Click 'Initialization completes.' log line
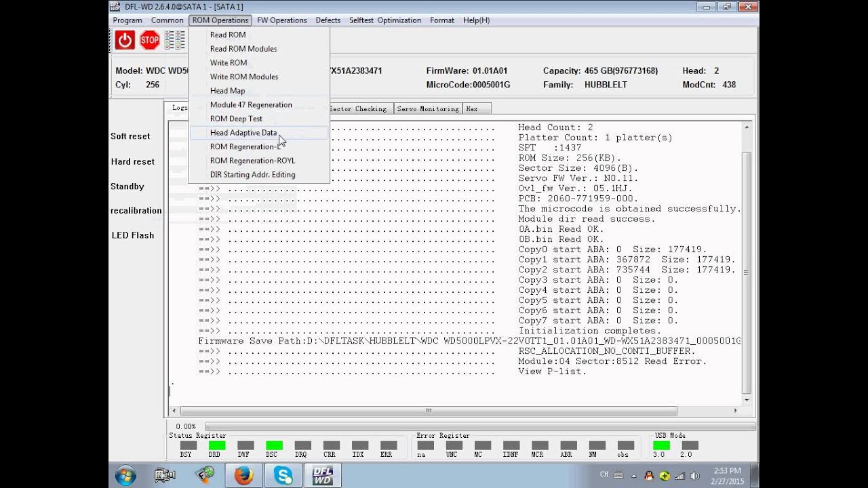This screenshot has height=488, width=868. coord(589,331)
